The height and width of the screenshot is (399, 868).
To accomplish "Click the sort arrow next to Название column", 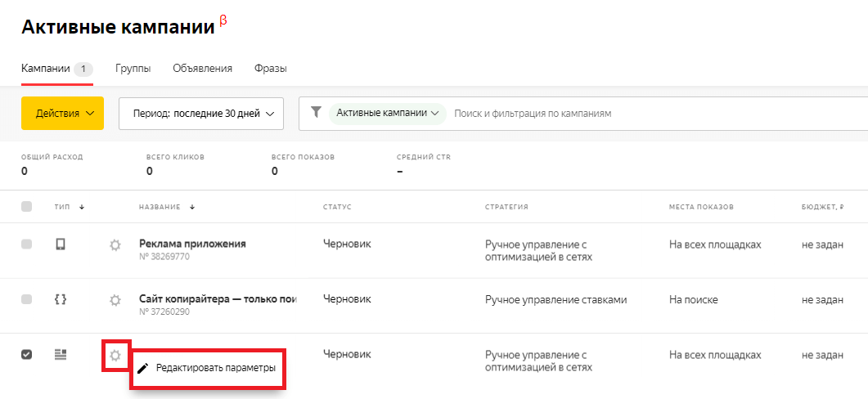I will coord(192,207).
